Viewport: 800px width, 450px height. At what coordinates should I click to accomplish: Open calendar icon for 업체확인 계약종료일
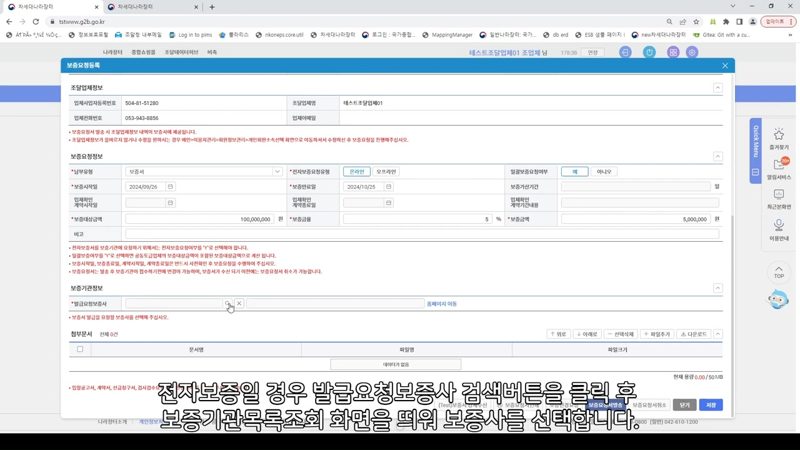coord(388,203)
